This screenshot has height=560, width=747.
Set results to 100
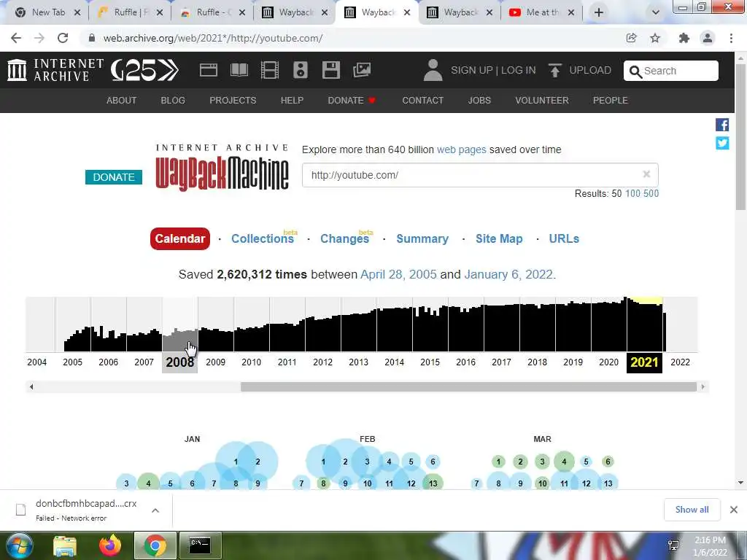632,193
